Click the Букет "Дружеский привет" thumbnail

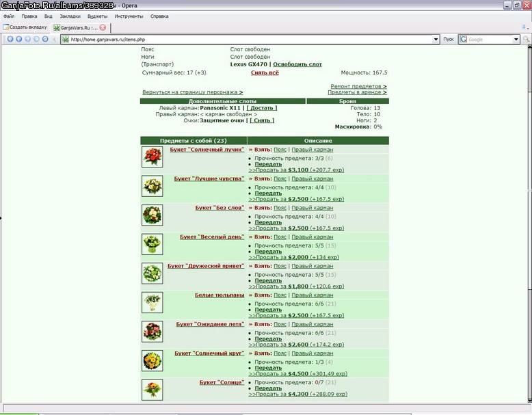point(152,273)
